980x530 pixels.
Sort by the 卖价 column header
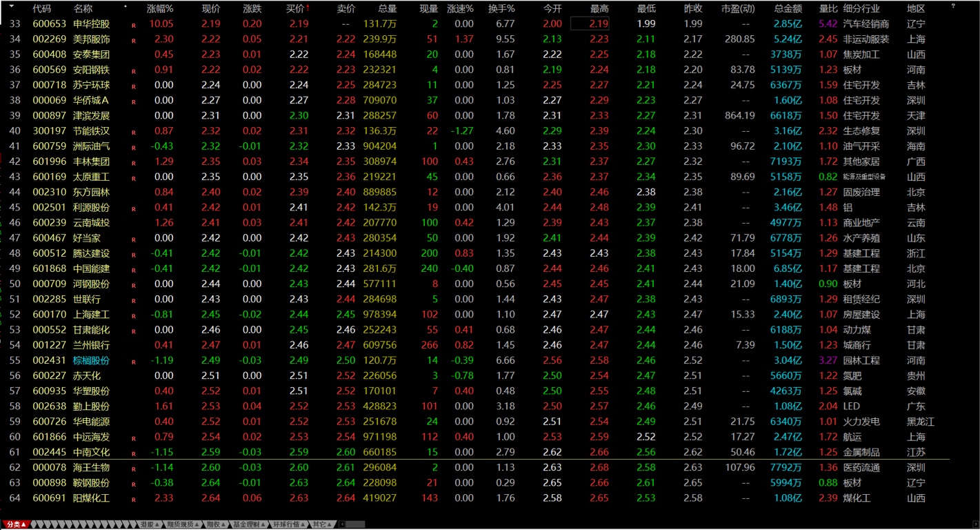point(346,9)
